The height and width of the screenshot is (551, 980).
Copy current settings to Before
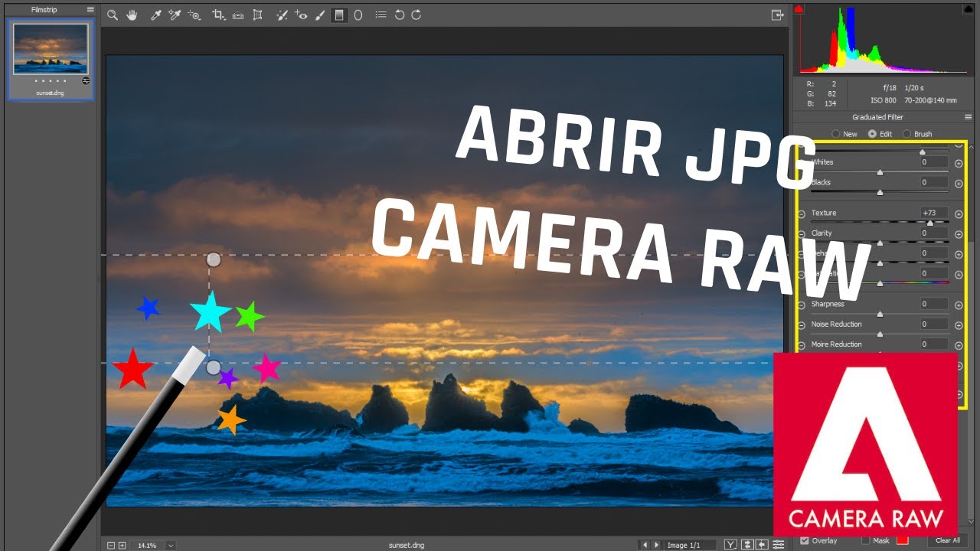[x=762, y=545]
